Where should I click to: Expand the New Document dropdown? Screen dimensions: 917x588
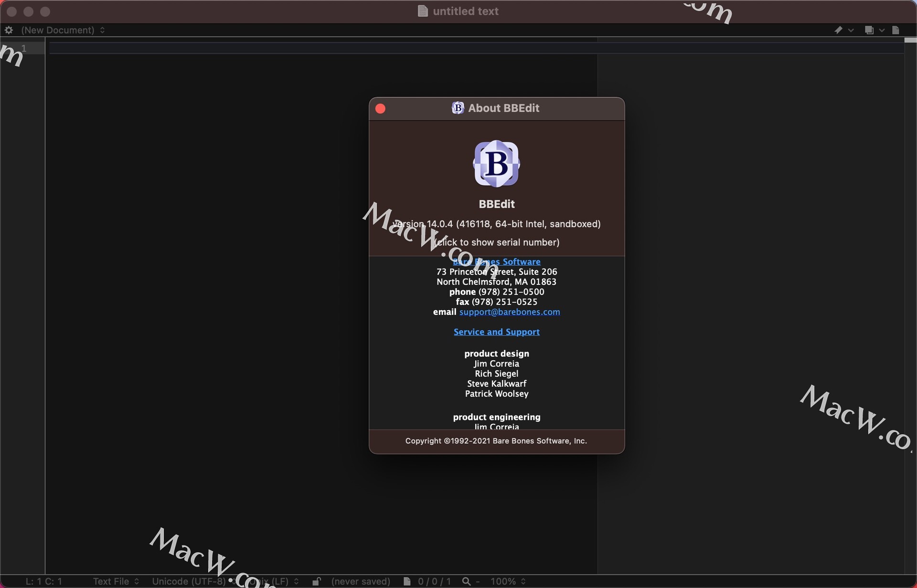coord(63,30)
